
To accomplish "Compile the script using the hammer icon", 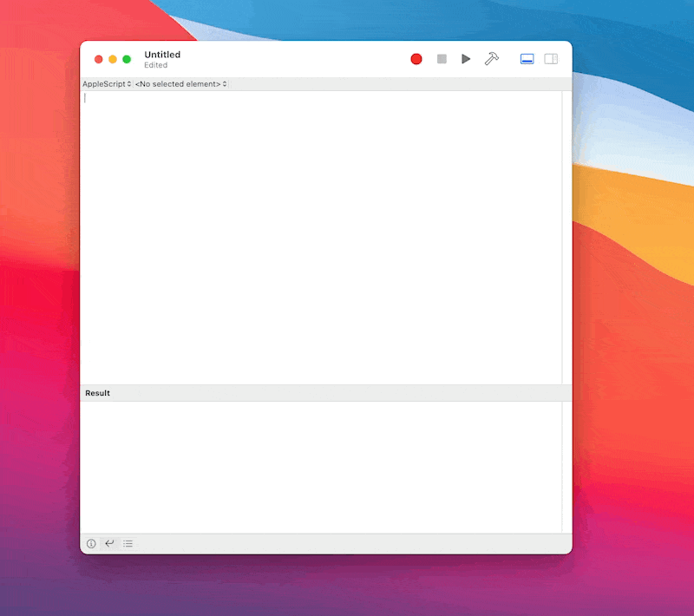I will click(491, 59).
